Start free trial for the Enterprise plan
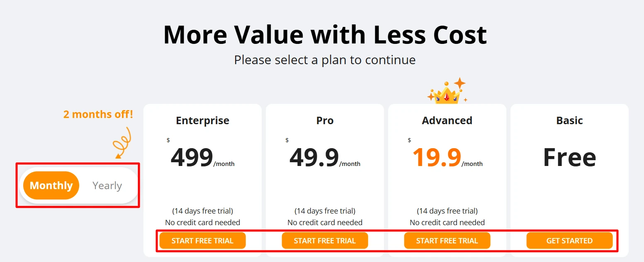 (202, 240)
